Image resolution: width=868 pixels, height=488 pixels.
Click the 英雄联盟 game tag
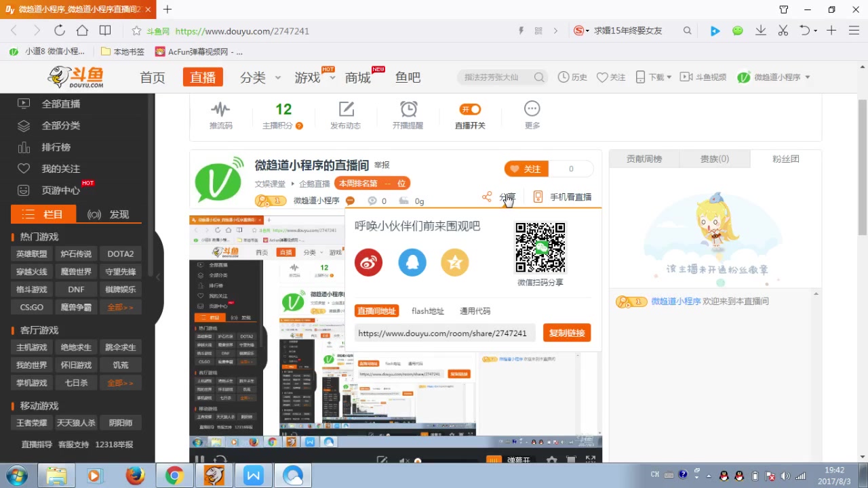pos(32,254)
